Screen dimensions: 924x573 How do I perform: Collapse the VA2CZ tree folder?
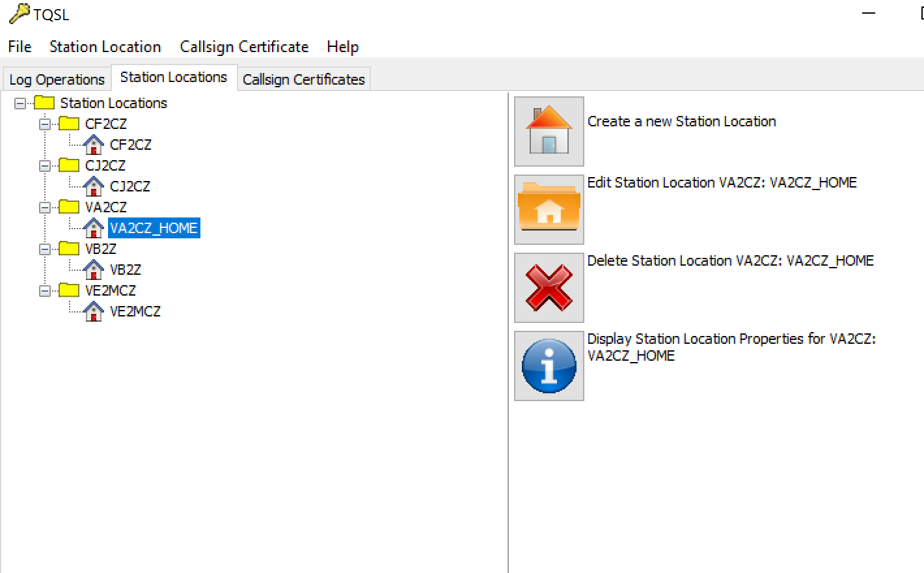(x=45, y=207)
